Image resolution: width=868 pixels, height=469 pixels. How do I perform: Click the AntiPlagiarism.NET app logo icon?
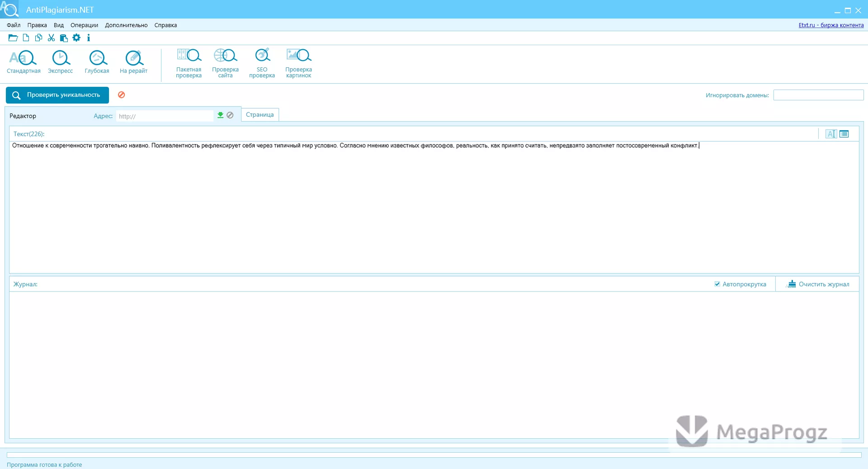9,9
